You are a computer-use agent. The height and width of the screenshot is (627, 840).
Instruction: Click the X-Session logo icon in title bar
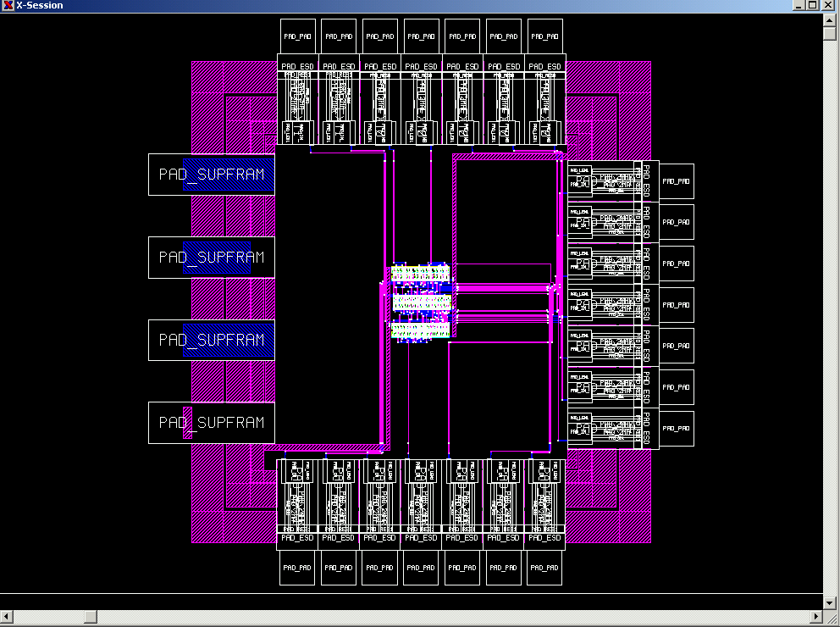point(8,5)
